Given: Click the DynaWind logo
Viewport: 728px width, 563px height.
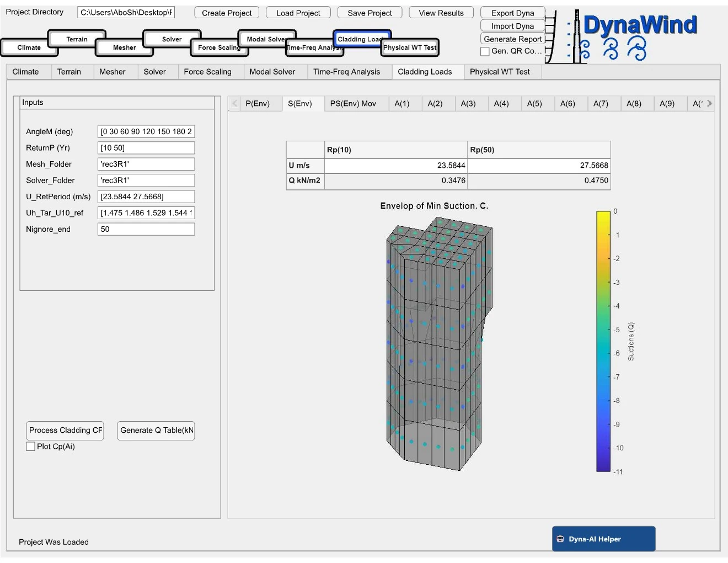Looking at the screenshot, I should pyautogui.click(x=640, y=25).
